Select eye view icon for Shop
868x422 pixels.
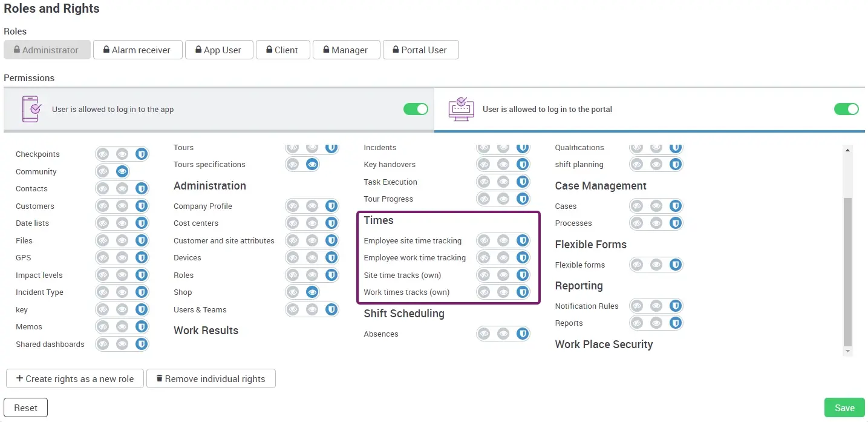[312, 292]
